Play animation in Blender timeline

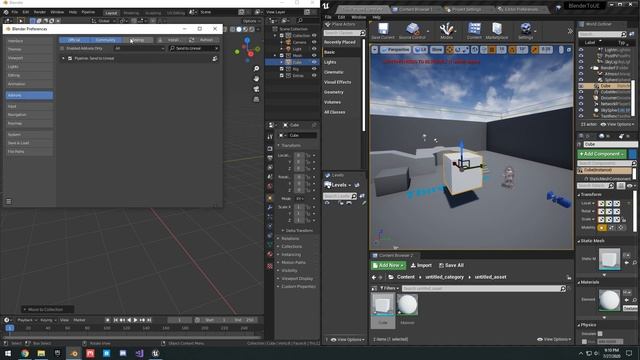coord(136,320)
